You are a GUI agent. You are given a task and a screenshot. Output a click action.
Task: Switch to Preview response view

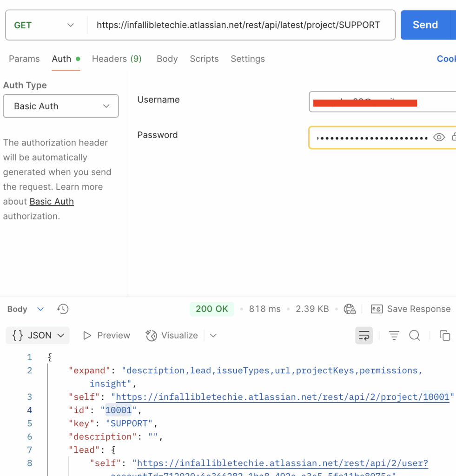tap(106, 336)
